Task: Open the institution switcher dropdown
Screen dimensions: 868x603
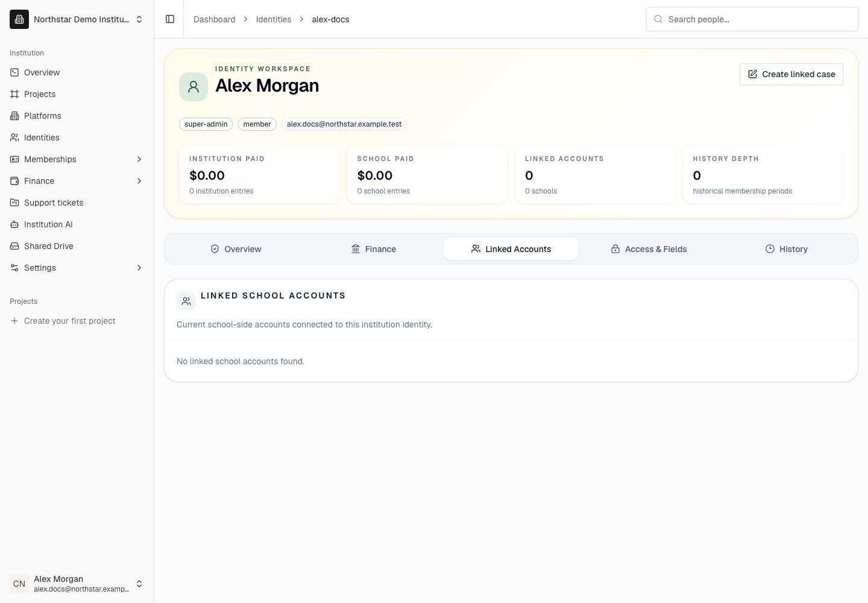Action: 77,19
